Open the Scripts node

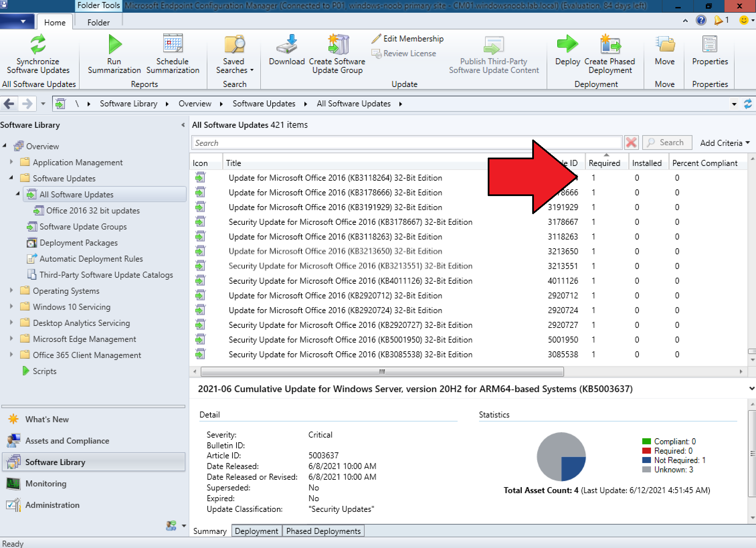40,371
